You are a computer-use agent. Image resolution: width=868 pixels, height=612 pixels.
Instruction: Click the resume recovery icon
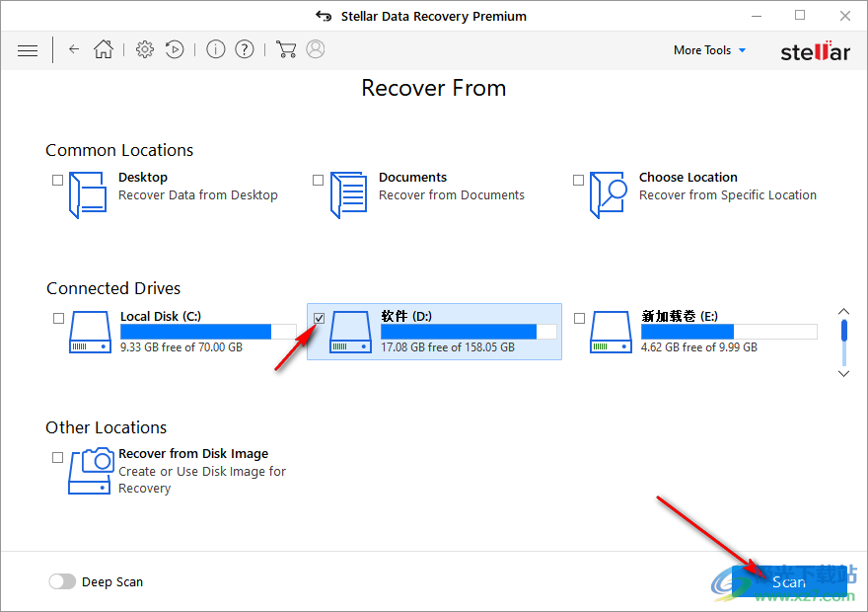(x=175, y=49)
